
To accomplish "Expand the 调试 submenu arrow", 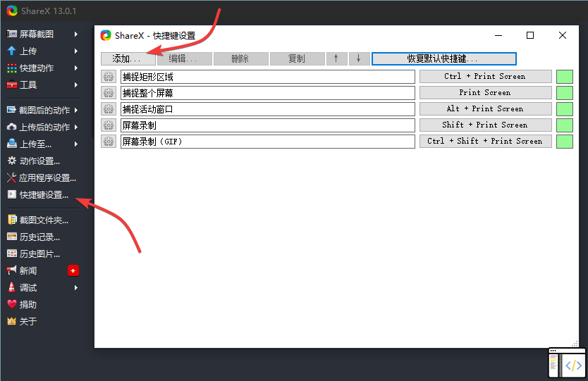I will (76, 287).
